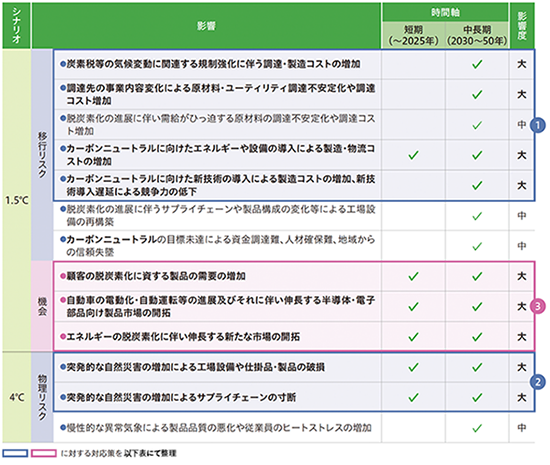Click the 移行リスク category cell
This screenshot has height=465, width=550.
42,155
